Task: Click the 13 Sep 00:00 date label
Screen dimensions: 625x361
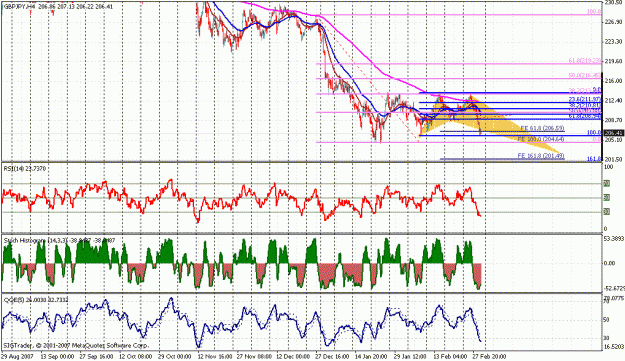Action: [57, 356]
